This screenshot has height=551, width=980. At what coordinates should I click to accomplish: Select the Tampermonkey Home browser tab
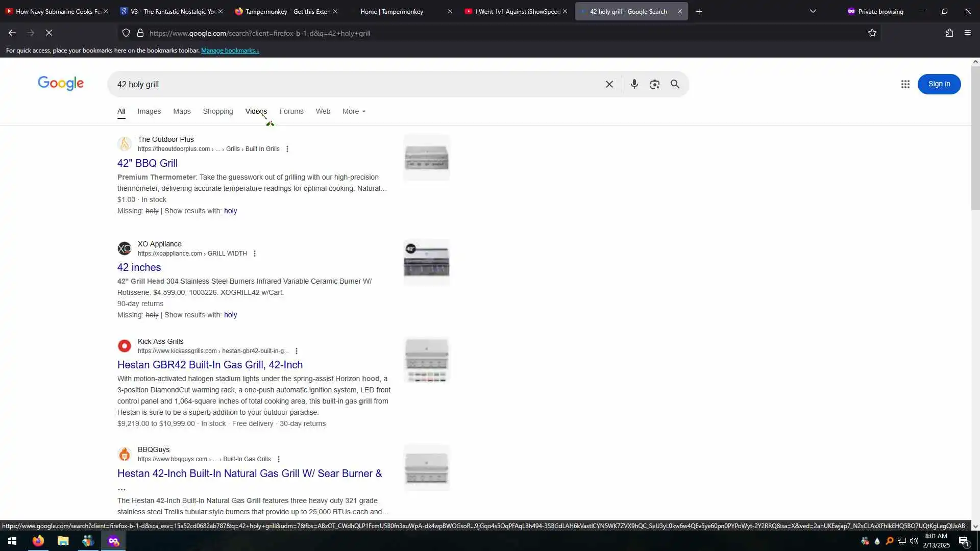coord(391,11)
